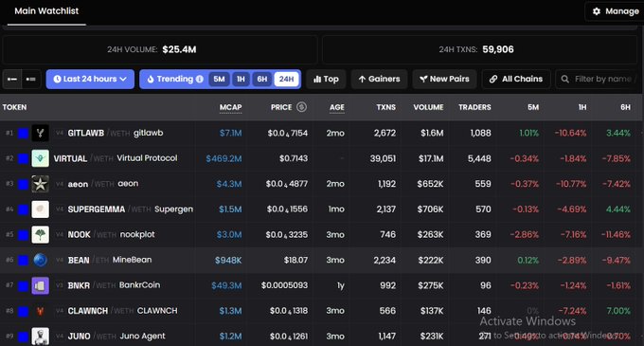Click the blue chain badge in GITLAWB row

point(24,133)
